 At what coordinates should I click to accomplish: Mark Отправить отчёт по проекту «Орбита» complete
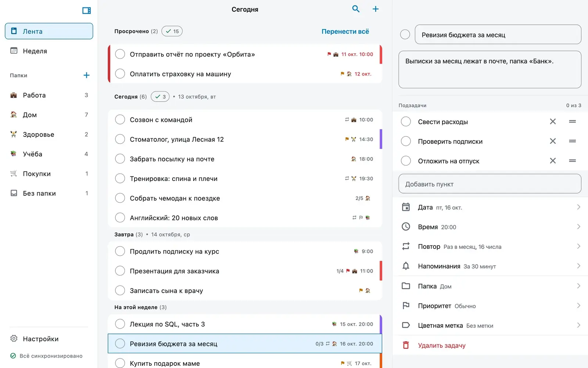pos(120,54)
